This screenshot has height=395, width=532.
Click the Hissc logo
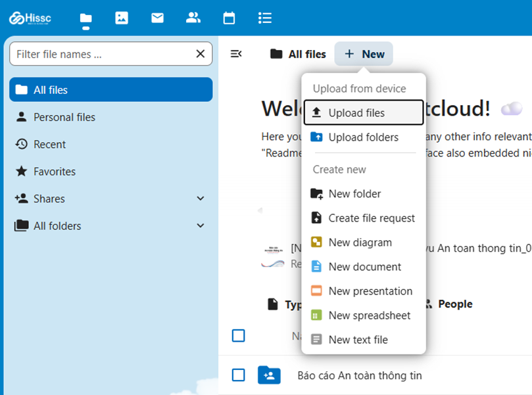point(30,18)
